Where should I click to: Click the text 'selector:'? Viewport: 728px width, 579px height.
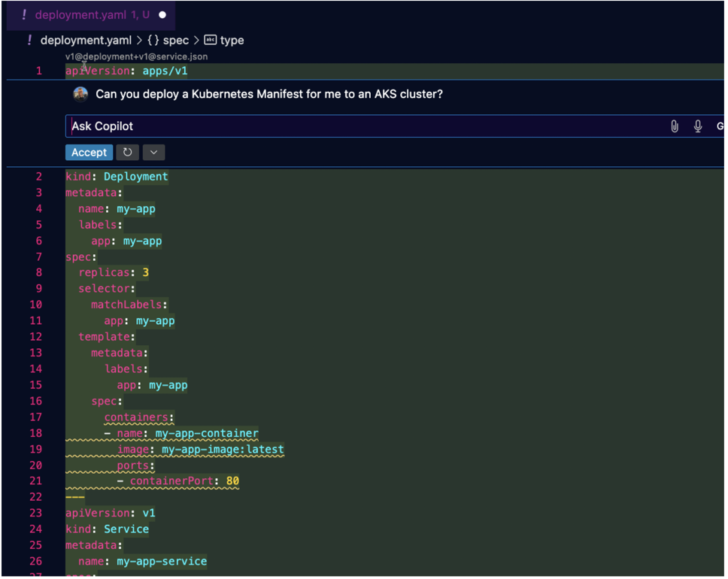107,289
